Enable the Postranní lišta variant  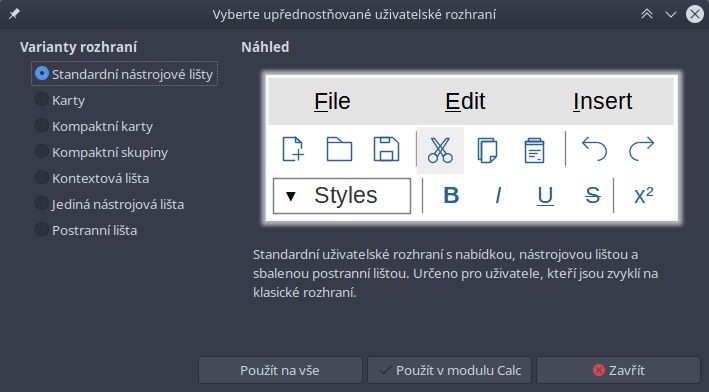86,230
